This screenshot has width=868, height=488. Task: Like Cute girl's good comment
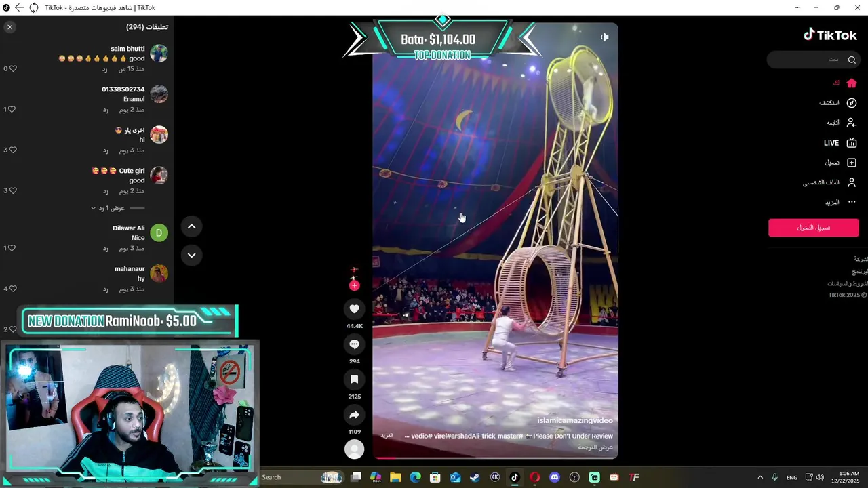pyautogui.click(x=12, y=190)
